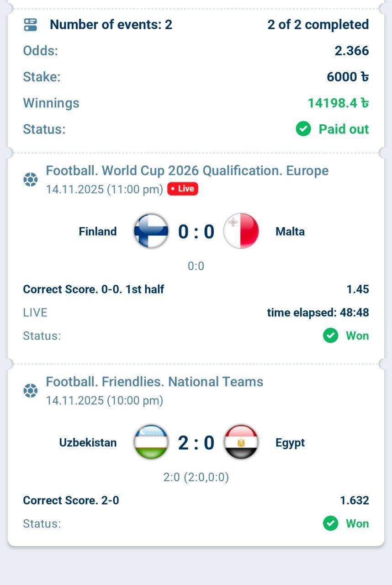392x585 pixels.
Task: Click the red Live badge
Action: 183,189
